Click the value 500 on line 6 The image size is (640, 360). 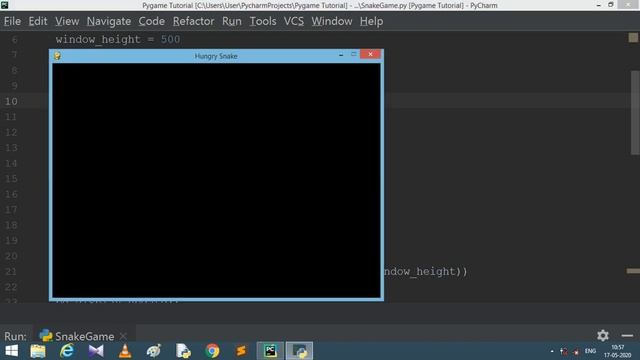click(170, 40)
